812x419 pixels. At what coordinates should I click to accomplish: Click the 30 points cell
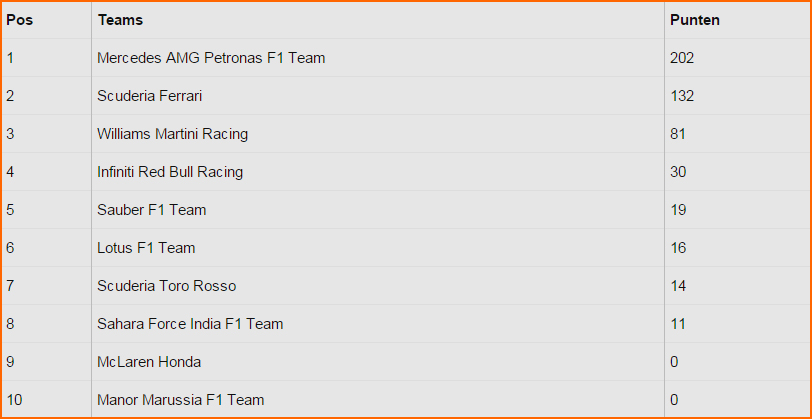pos(737,172)
